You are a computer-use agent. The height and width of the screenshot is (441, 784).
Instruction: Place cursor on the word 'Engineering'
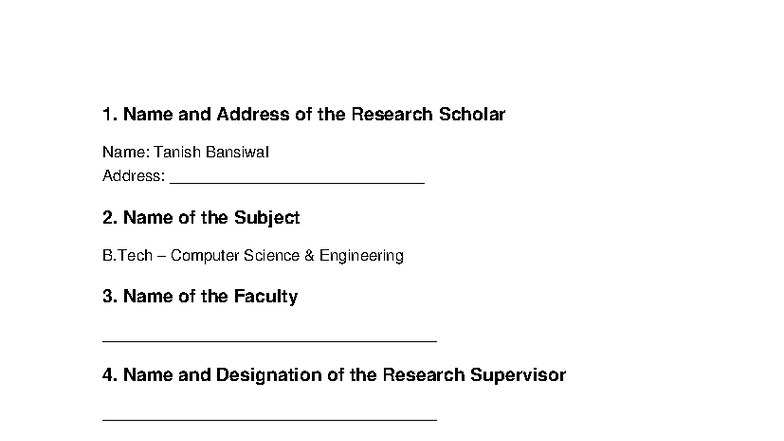point(362,256)
